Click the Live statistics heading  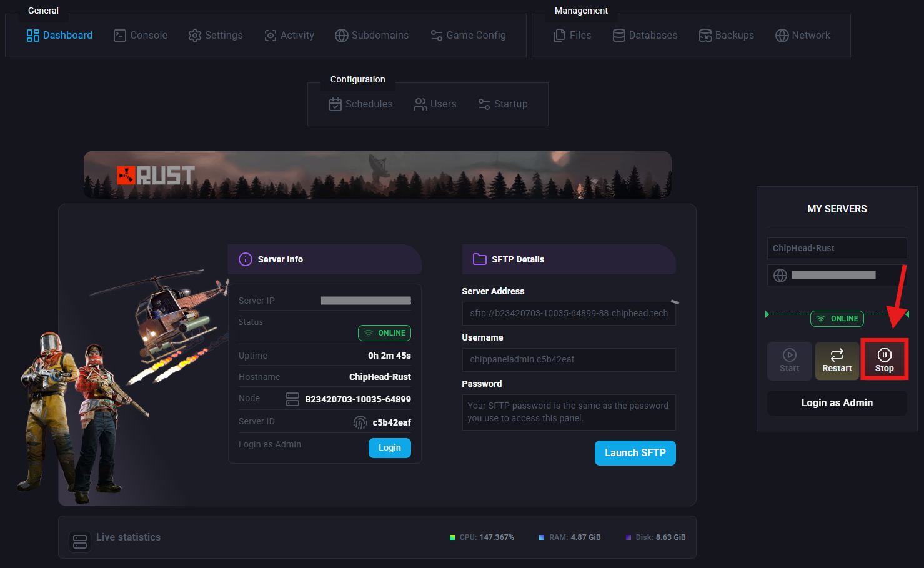[x=128, y=537]
